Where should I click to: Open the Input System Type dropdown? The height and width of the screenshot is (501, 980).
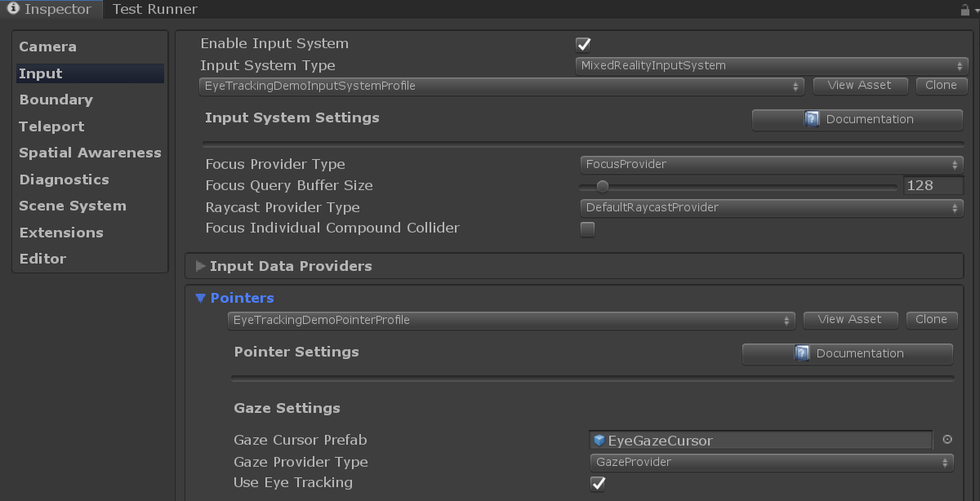[x=771, y=65]
